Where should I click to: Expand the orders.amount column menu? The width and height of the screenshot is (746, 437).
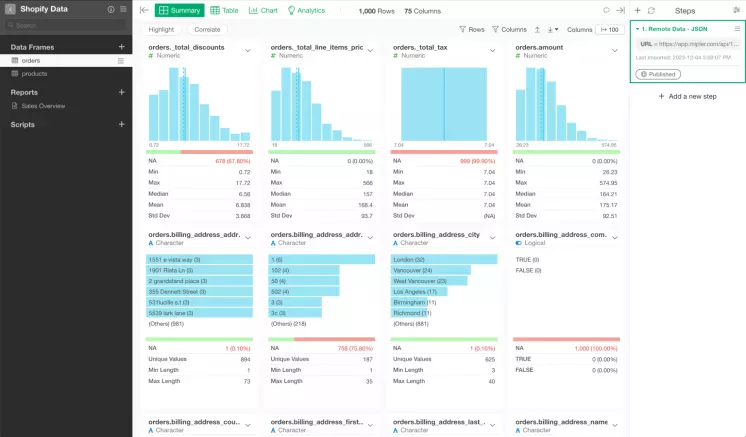point(615,50)
